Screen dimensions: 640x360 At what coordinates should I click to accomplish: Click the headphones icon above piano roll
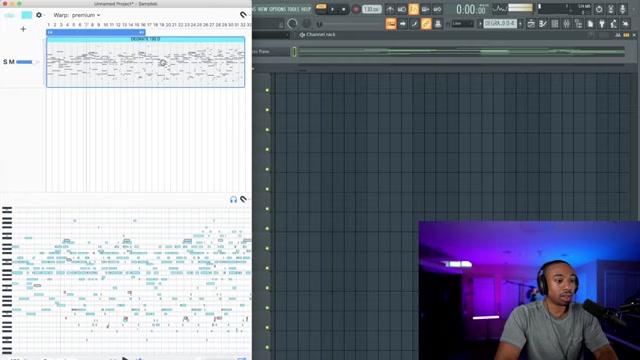coord(233,200)
